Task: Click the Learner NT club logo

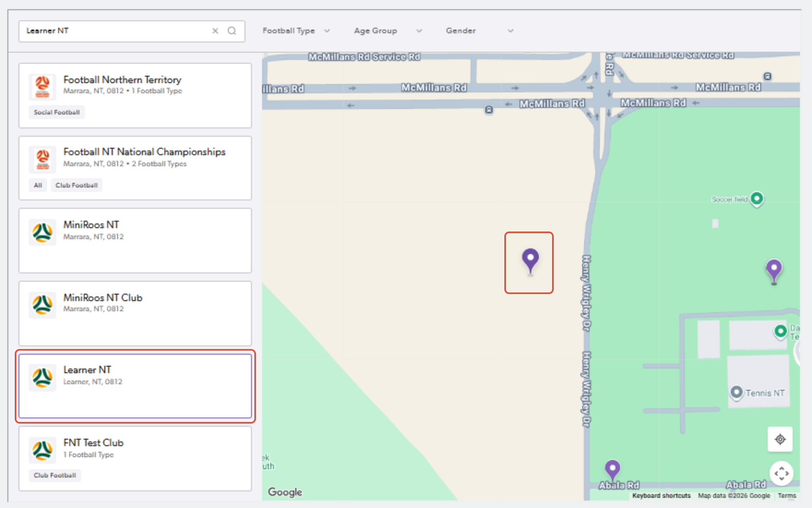Action: point(43,377)
